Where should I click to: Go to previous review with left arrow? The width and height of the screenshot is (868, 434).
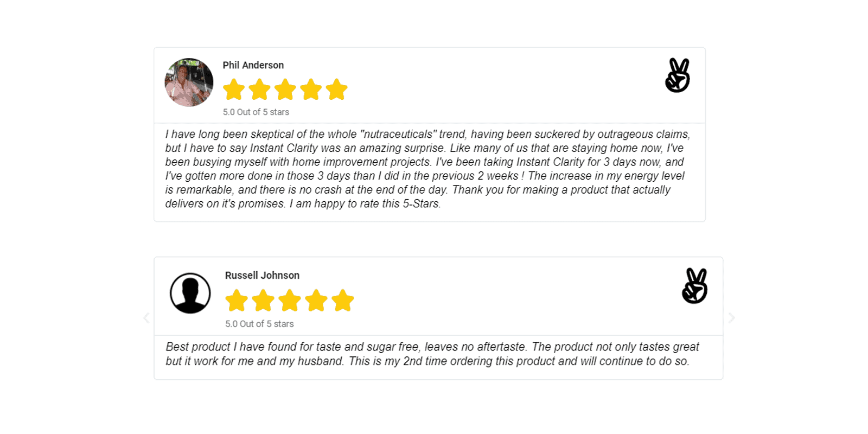coord(146,318)
